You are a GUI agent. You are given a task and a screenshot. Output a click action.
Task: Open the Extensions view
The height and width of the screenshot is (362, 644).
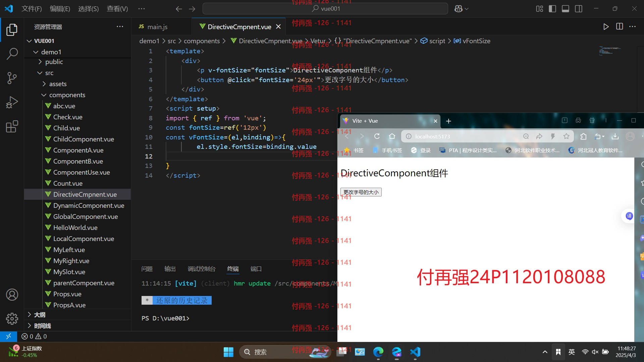point(12,126)
